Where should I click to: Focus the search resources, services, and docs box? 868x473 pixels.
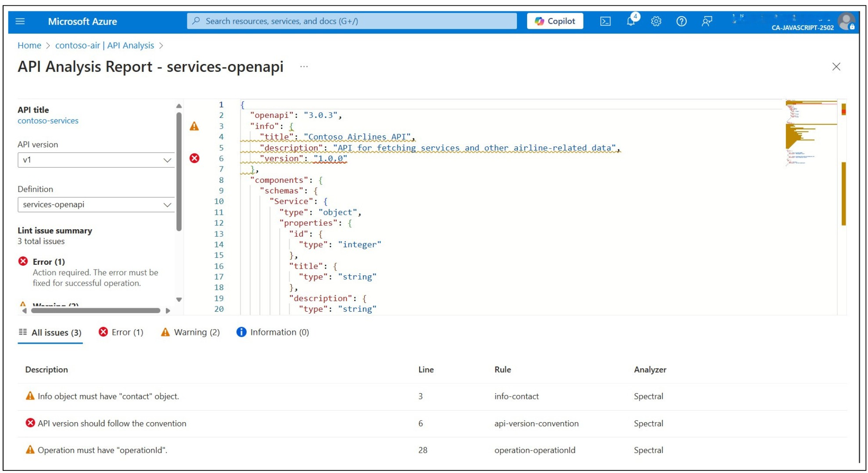352,21
